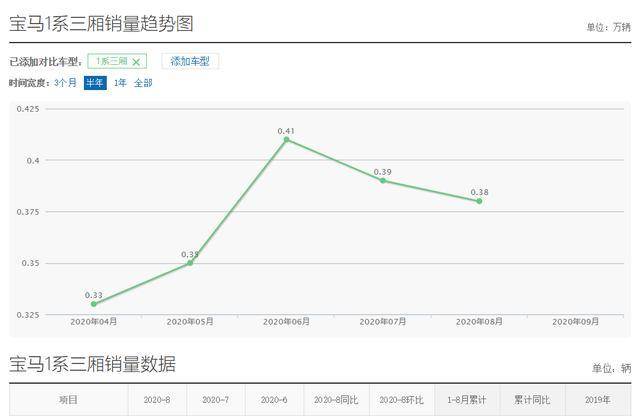Click the 2020年05月 axis label
Screen dimensions: 640x416
pyautogui.click(x=190, y=322)
